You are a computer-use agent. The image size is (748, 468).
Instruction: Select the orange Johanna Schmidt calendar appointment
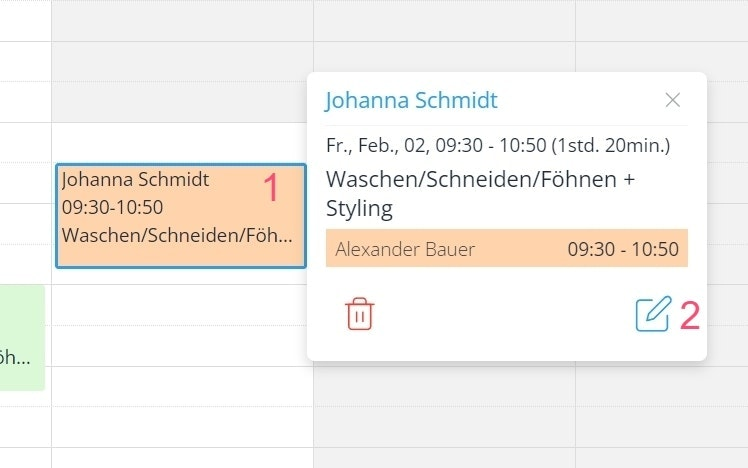click(181, 216)
